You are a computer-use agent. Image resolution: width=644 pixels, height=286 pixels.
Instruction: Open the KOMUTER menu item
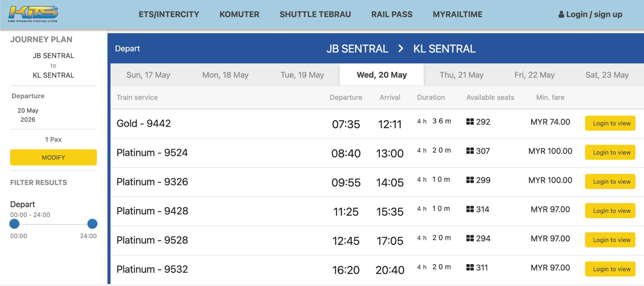point(239,14)
